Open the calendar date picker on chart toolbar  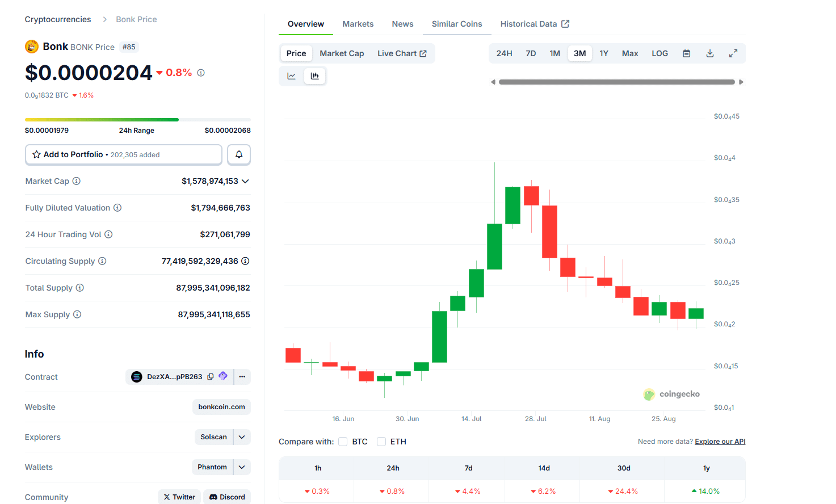(686, 53)
